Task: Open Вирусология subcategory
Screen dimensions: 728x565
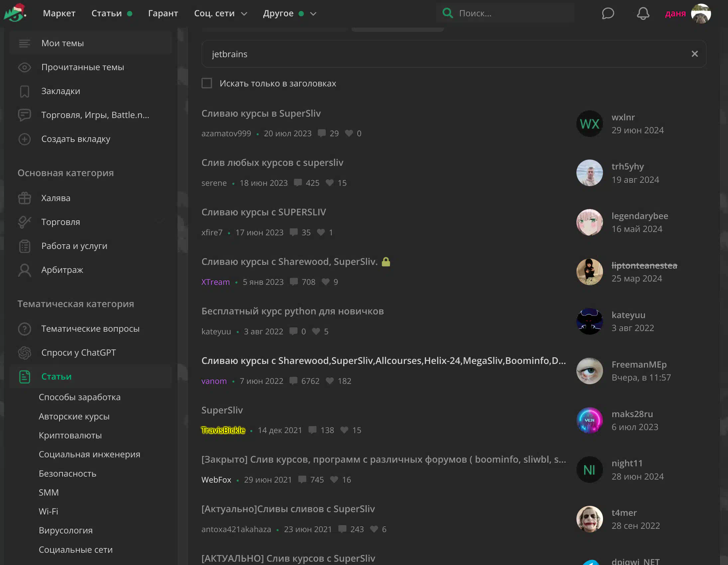Action: point(66,530)
